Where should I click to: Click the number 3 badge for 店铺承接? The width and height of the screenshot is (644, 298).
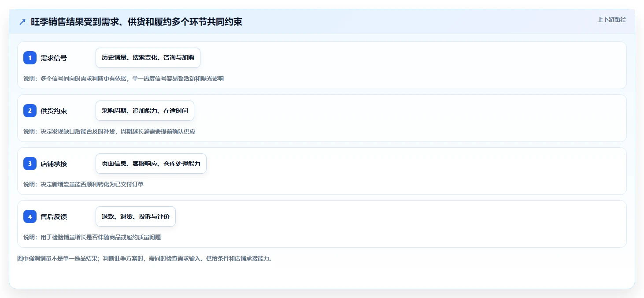pos(30,164)
